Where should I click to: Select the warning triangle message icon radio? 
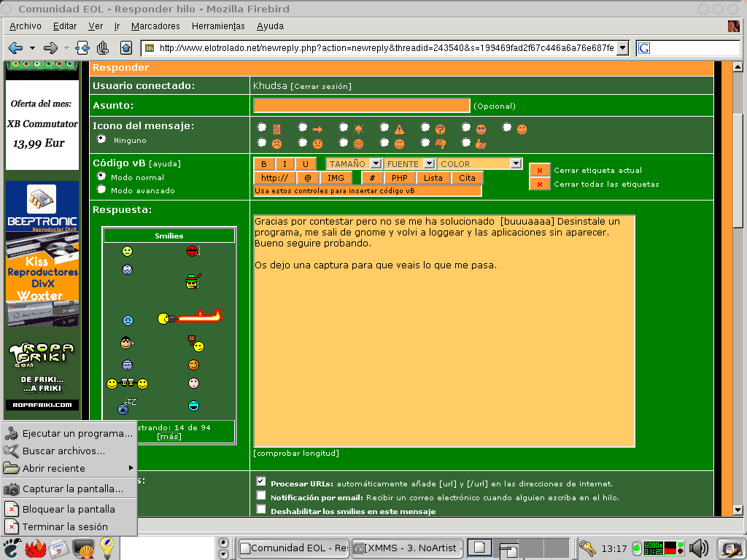click(384, 127)
